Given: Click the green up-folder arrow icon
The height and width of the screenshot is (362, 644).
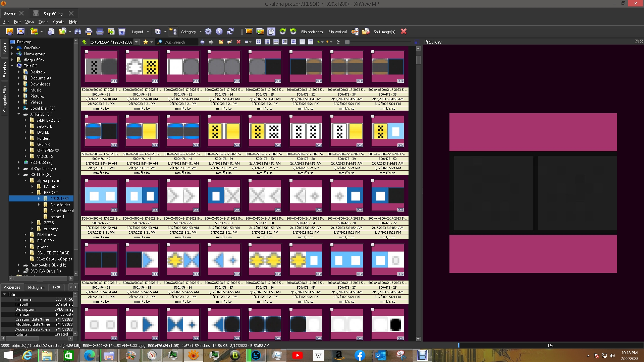Looking at the screenshot, I should tap(85, 42).
